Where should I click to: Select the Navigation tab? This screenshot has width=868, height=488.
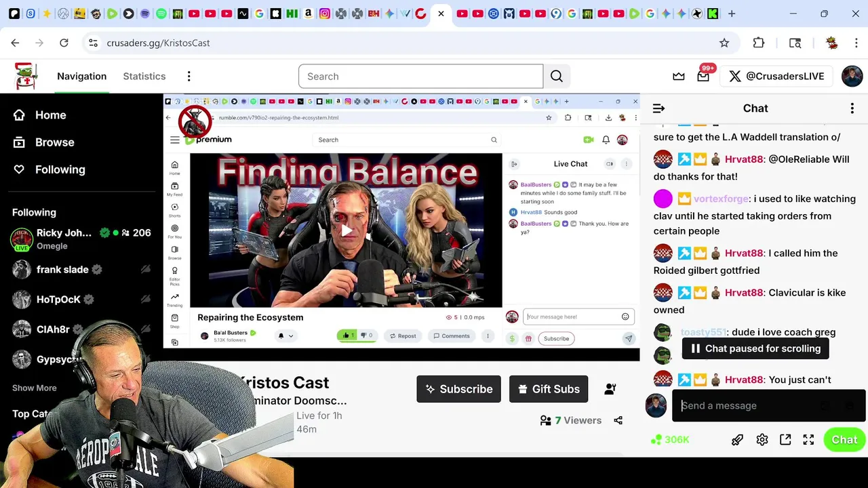click(x=81, y=77)
